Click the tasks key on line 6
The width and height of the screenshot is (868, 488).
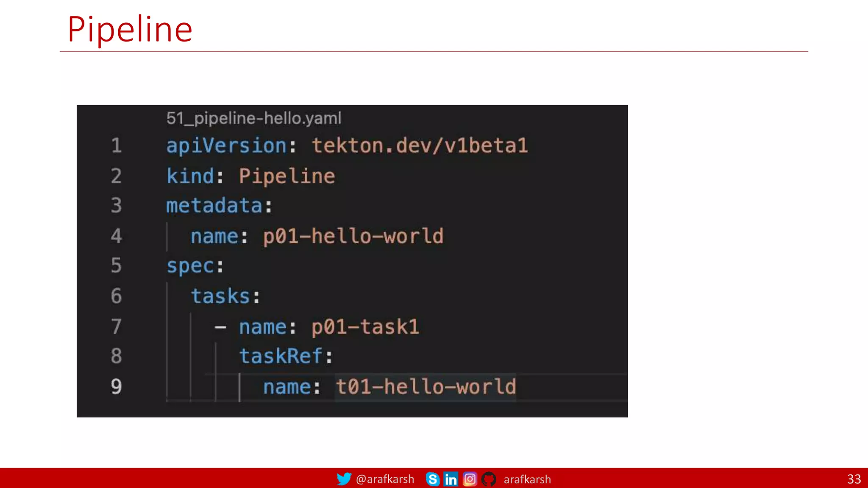coord(220,296)
